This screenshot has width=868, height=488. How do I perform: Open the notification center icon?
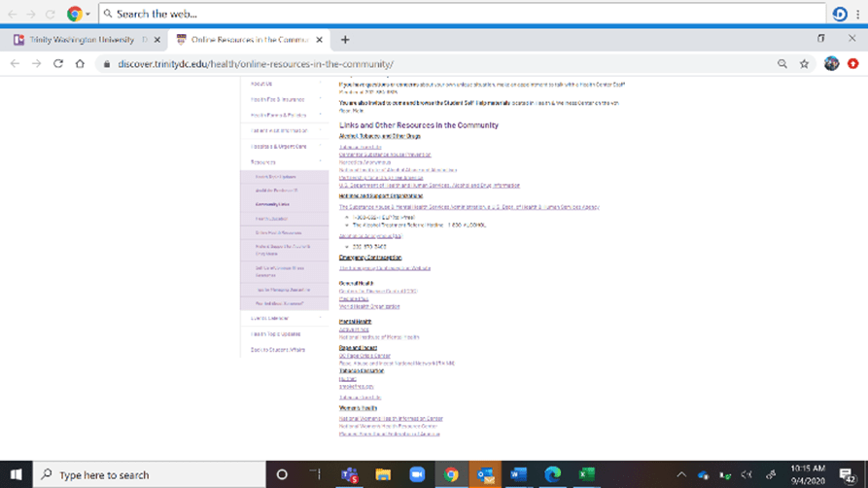coord(847,475)
